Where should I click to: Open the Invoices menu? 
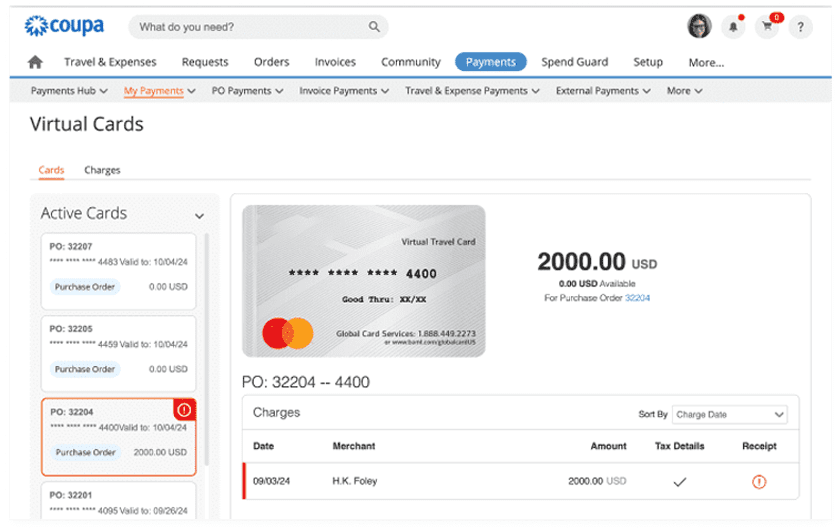(335, 62)
